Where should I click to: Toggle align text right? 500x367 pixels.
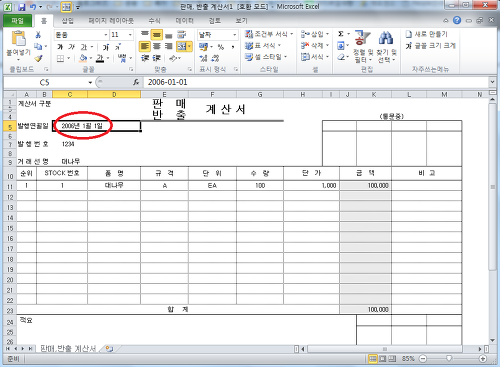(x=169, y=46)
